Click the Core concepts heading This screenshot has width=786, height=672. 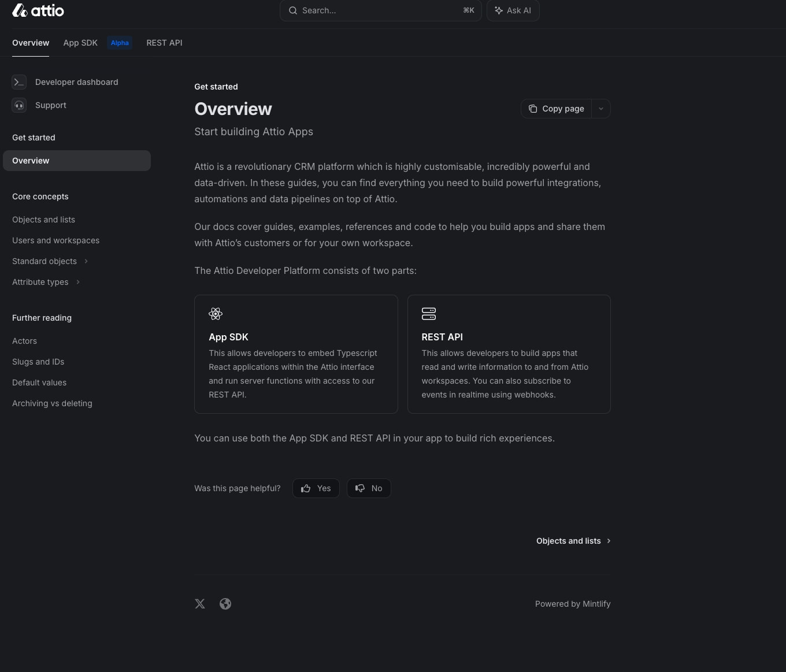[x=40, y=196]
